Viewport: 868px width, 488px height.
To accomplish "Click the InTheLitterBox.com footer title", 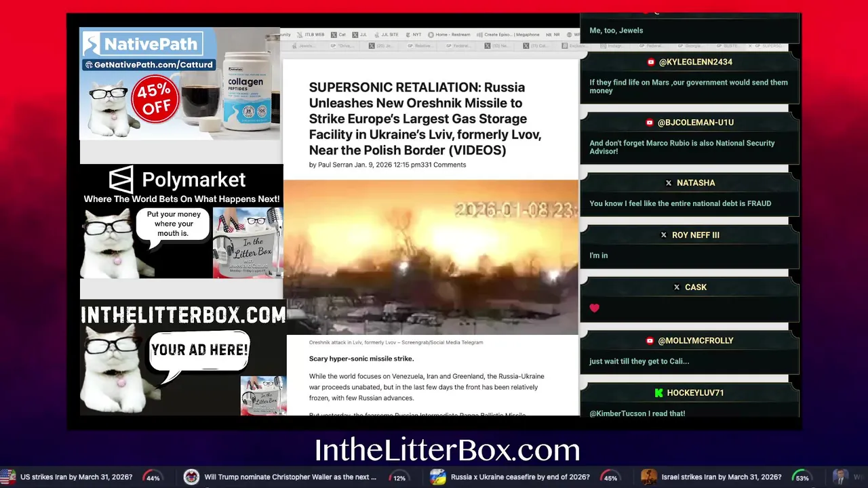I will click(x=447, y=450).
